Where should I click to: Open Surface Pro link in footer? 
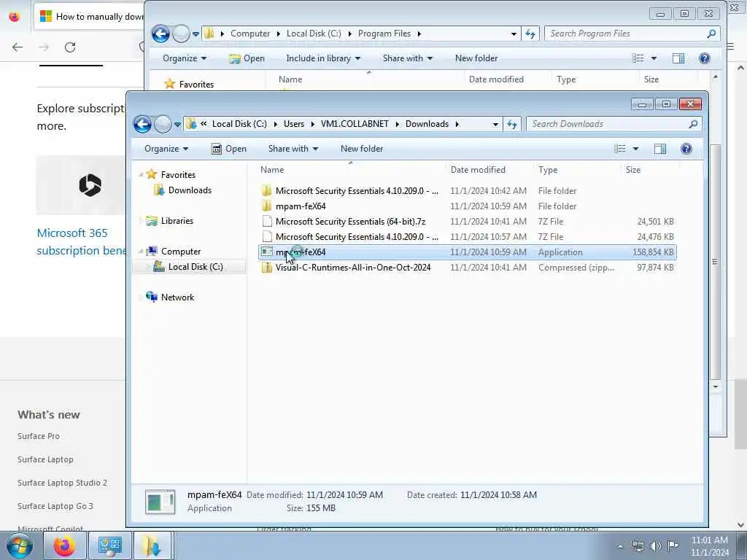pyautogui.click(x=39, y=436)
